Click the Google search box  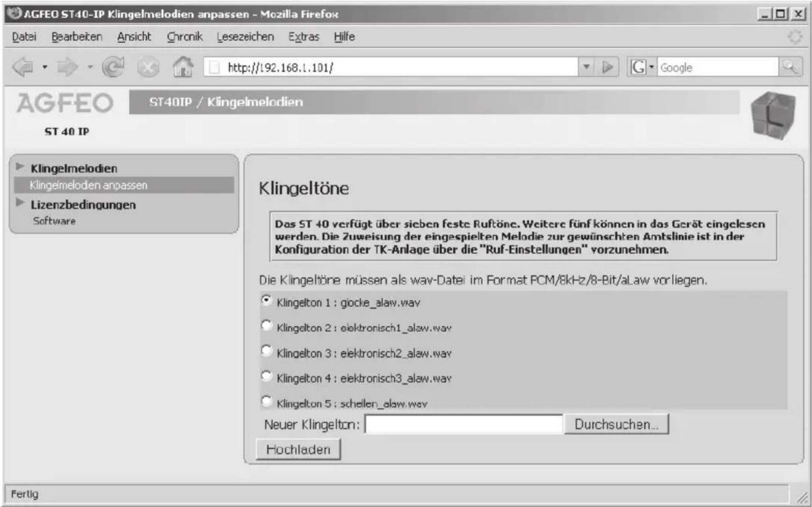[x=718, y=67]
